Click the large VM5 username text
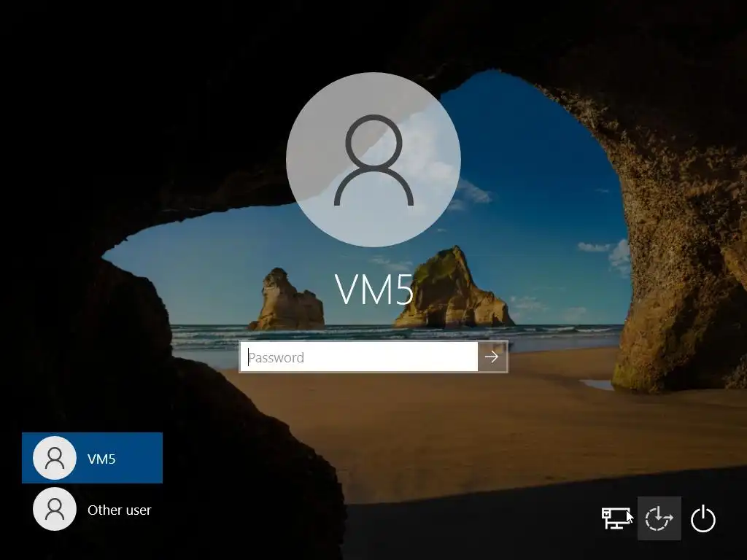Viewport: 747px width, 560px height. click(x=374, y=289)
